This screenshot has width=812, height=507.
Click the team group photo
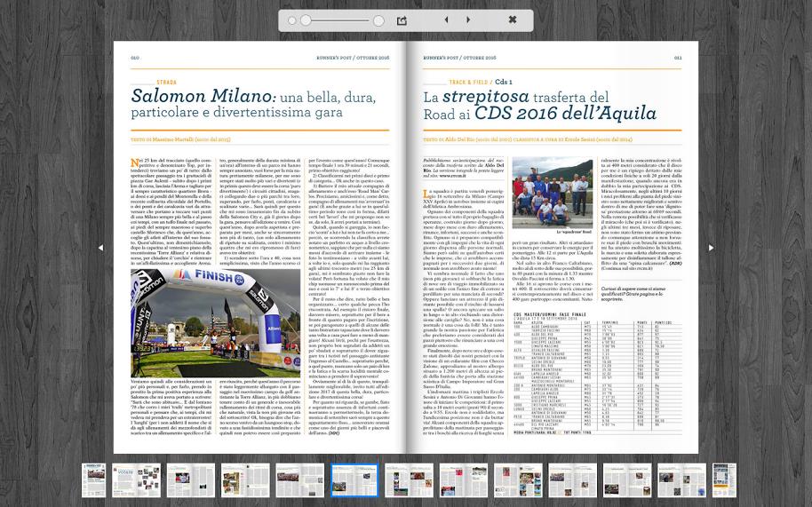click(x=553, y=193)
